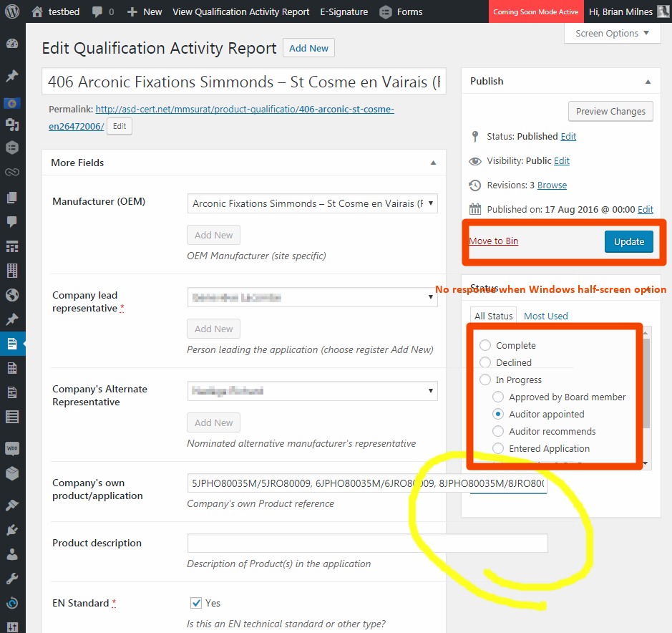Click Add New next to page heading
Viewport: 672px width, 633px height.
point(308,48)
